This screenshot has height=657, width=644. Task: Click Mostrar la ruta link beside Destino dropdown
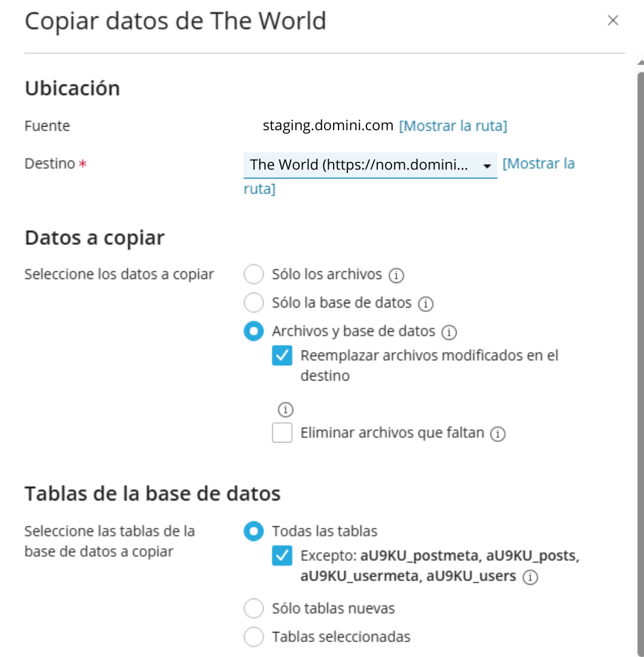[538, 164]
